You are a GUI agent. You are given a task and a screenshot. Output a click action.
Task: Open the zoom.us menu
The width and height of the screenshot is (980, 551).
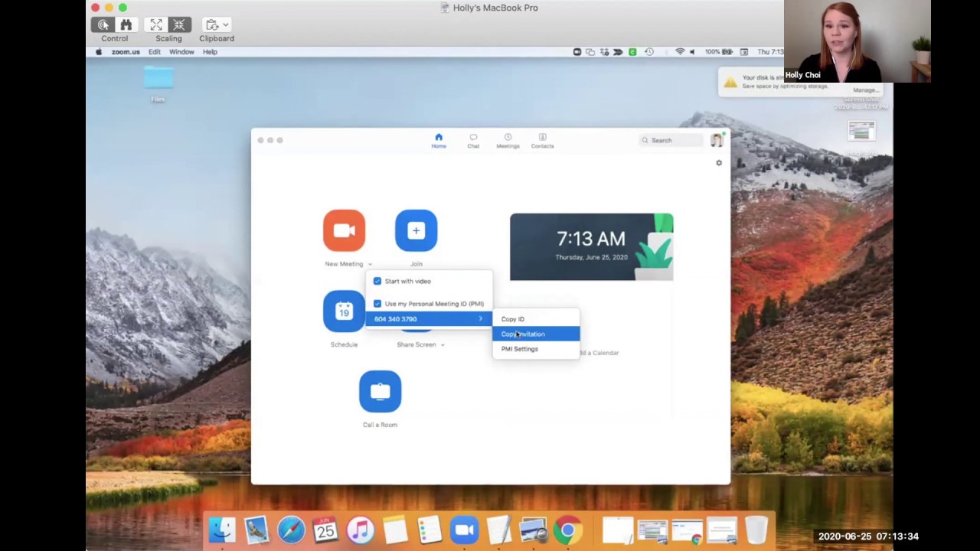pyautogui.click(x=126, y=52)
